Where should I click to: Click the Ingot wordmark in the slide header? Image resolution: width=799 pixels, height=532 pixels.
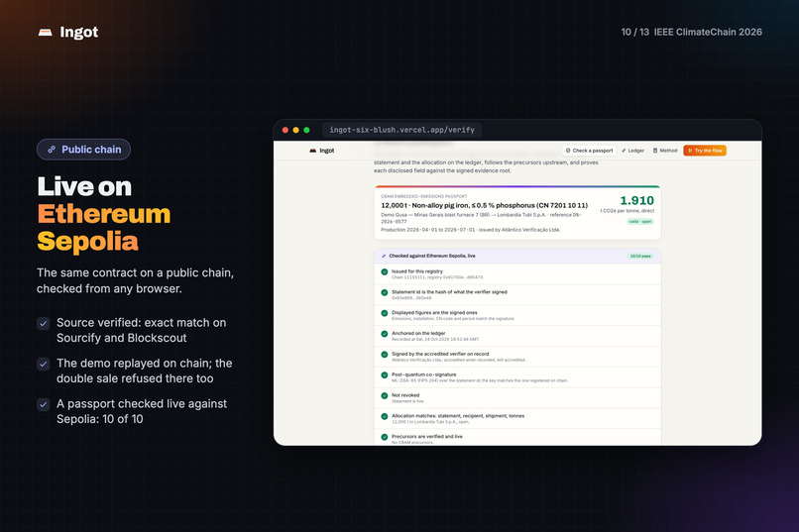pos(78,32)
